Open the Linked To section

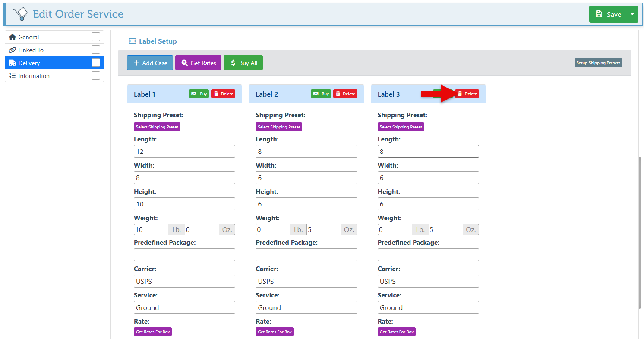pos(31,50)
